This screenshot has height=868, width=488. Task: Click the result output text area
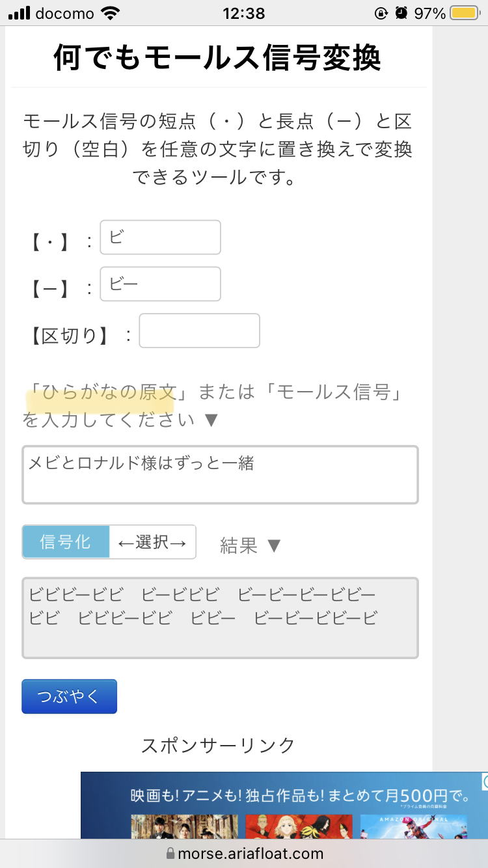click(220, 617)
